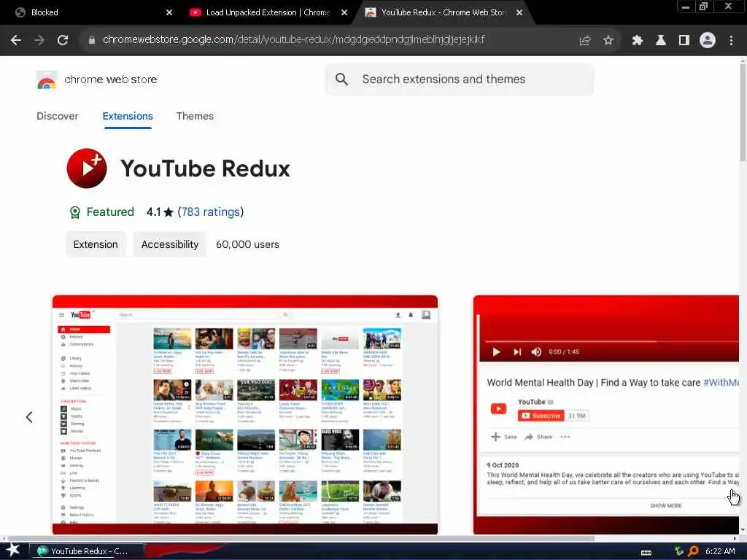This screenshot has width=747, height=560.
Task: Open the Themes section
Action: [x=195, y=116]
